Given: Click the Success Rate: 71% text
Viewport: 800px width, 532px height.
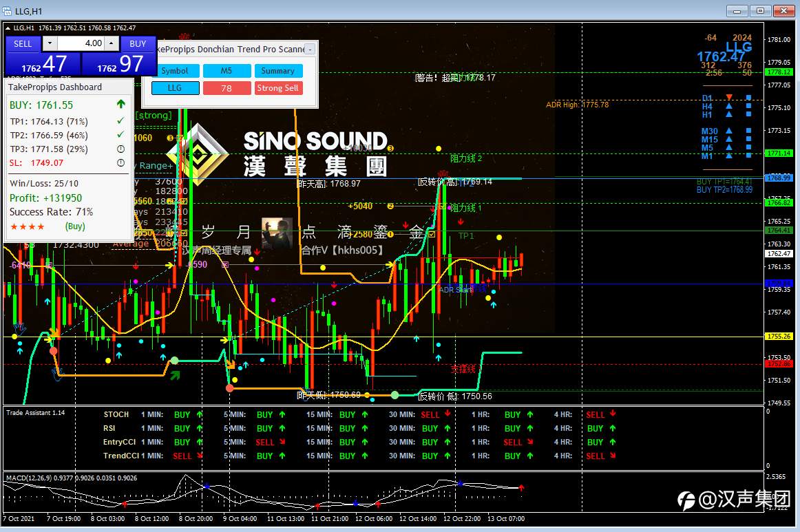Looking at the screenshot, I should (51, 212).
